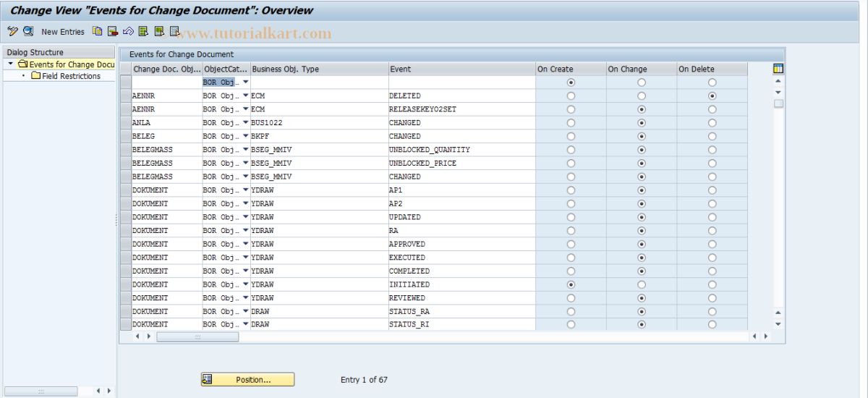Click New Entries button

pyautogui.click(x=63, y=32)
